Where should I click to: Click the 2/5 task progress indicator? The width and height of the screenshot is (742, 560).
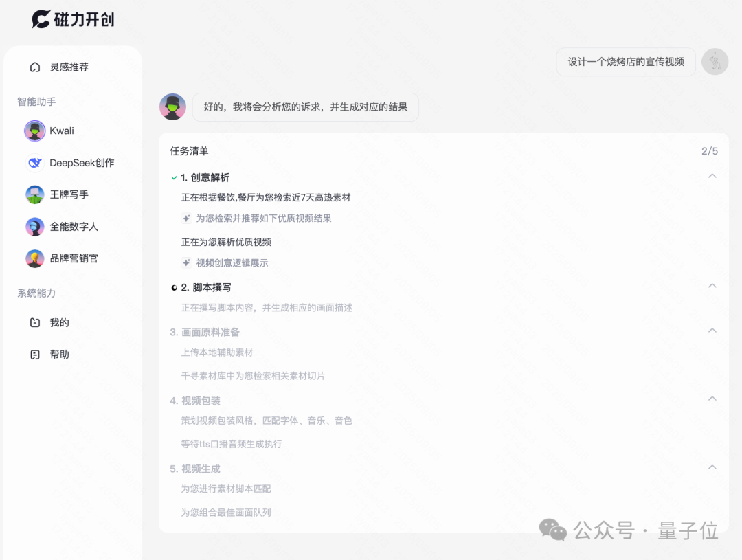[710, 150]
